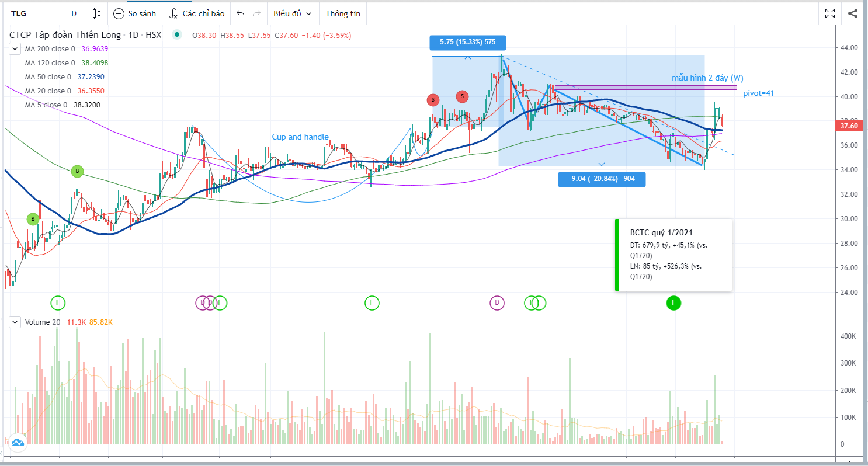
Task: Click the solid green F earnings marker
Action: pyautogui.click(x=673, y=302)
